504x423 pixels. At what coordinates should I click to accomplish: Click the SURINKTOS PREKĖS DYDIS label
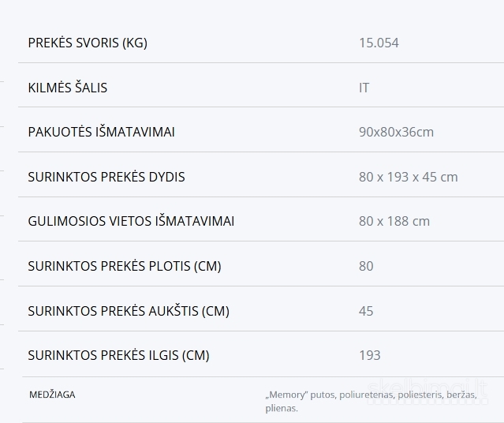pos(106,177)
